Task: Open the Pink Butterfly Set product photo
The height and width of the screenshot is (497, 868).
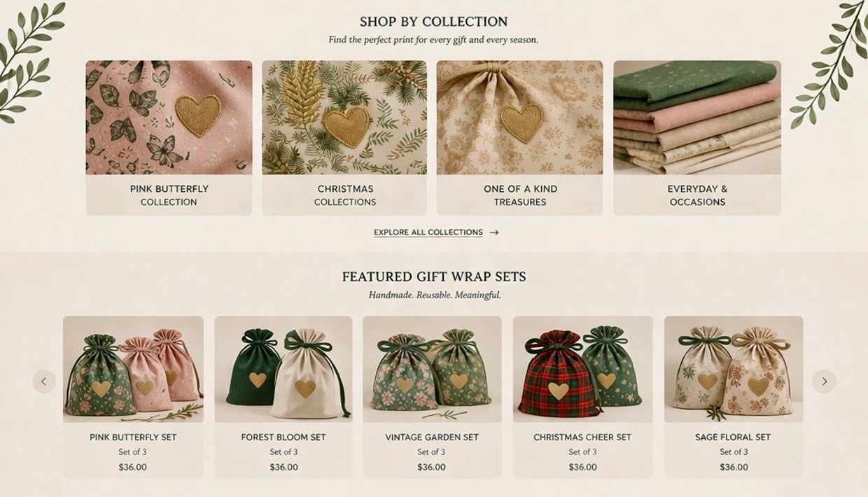Action: [x=133, y=369]
